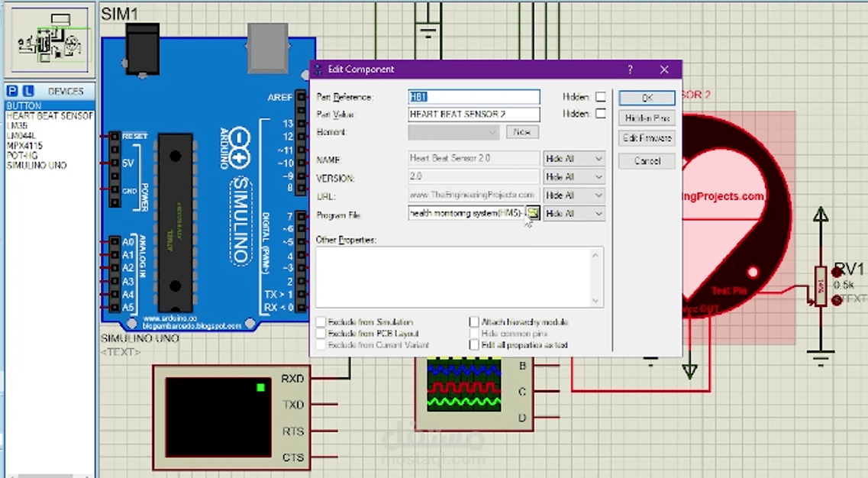
Task: Click the VERSION field showing 2.0
Action: [x=474, y=176]
